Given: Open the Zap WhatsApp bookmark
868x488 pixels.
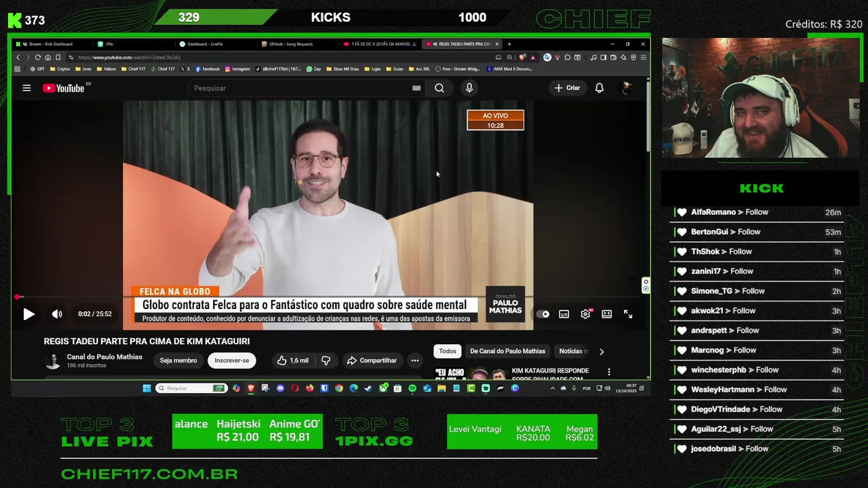Looking at the screenshot, I should point(313,68).
